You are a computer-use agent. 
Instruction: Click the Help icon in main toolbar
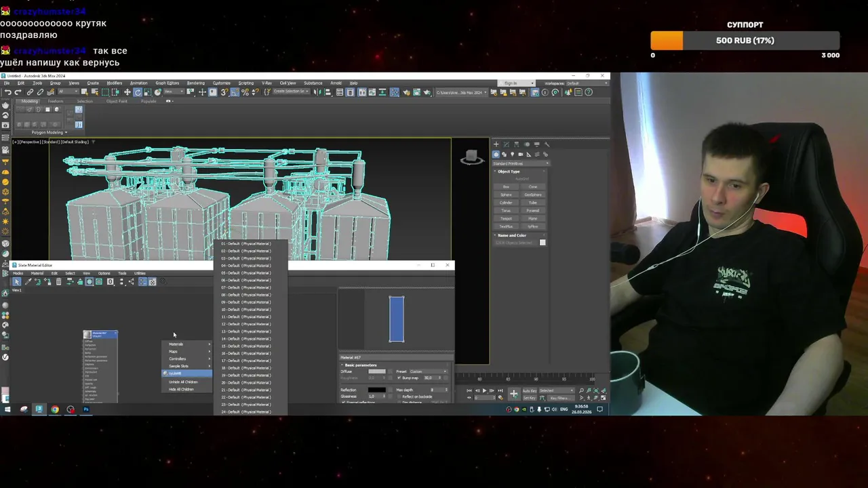point(589,92)
